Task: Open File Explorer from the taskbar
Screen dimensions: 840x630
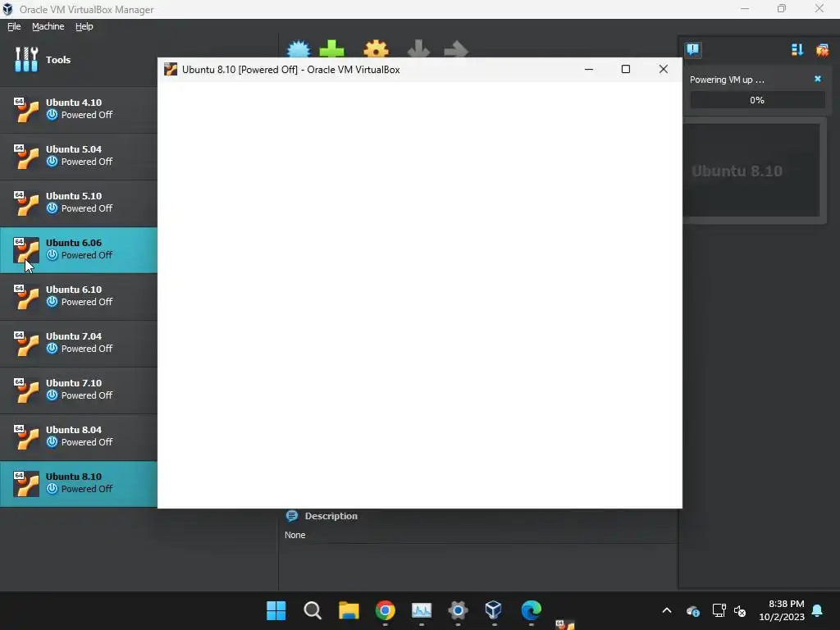Action: tap(349, 610)
